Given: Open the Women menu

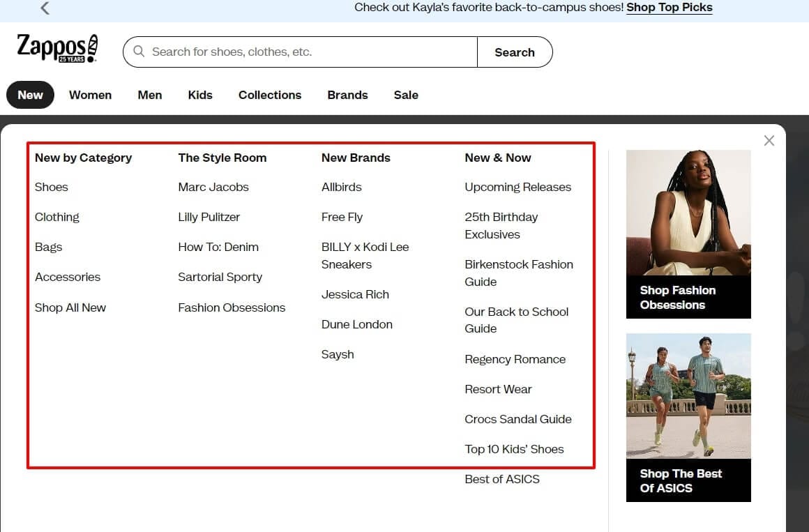Looking at the screenshot, I should [x=90, y=96].
